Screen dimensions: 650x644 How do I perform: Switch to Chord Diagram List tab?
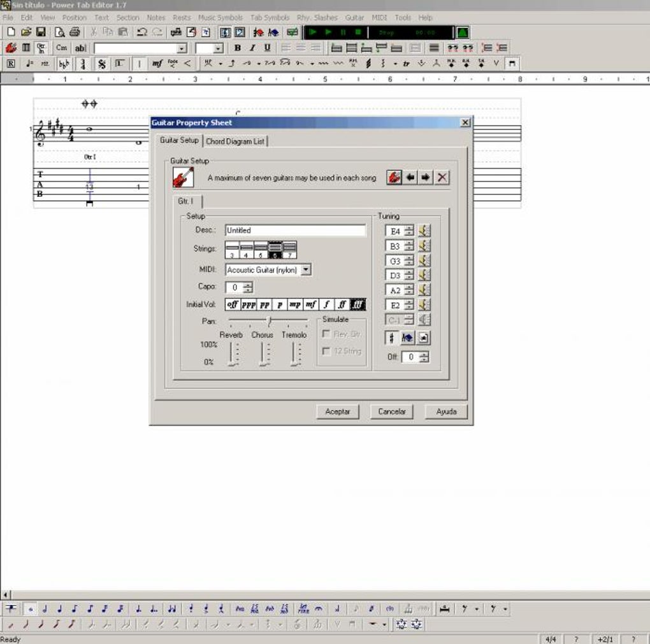tap(235, 141)
